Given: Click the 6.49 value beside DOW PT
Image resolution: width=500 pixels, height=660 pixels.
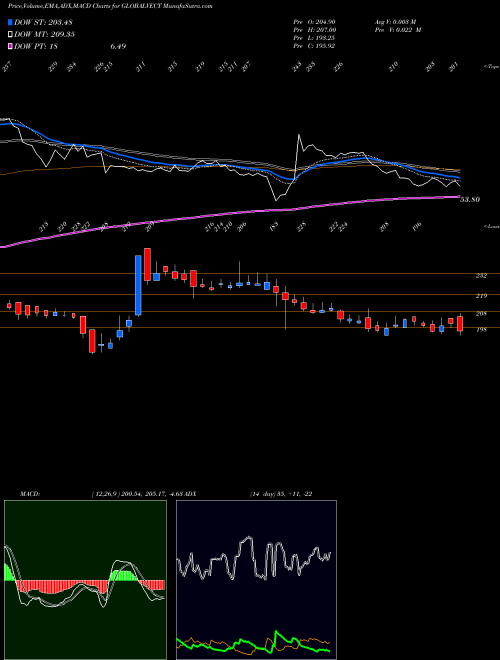Looking at the screenshot, I should pyautogui.click(x=118, y=46).
